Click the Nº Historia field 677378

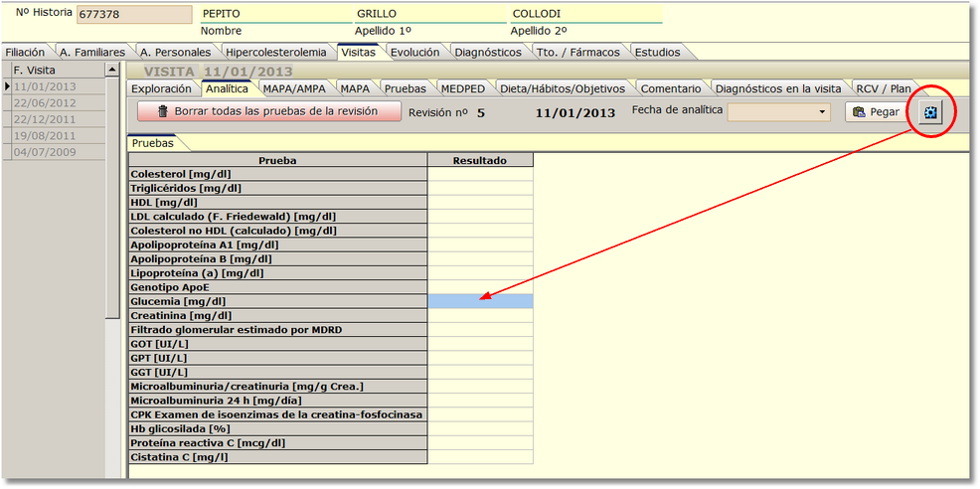134,14
